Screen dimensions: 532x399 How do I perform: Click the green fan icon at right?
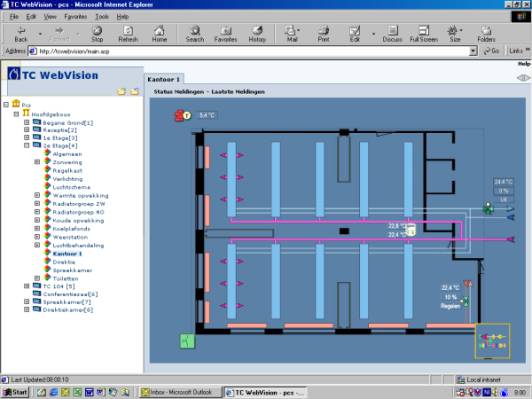488,208
